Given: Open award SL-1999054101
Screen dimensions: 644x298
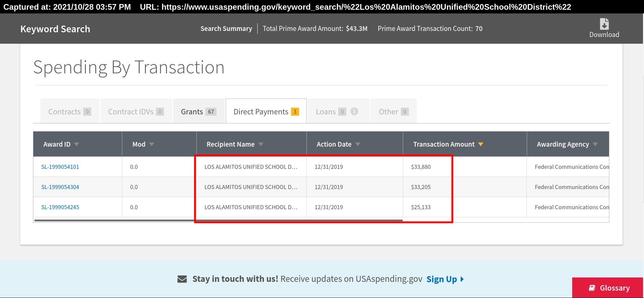Looking at the screenshot, I should (60, 167).
